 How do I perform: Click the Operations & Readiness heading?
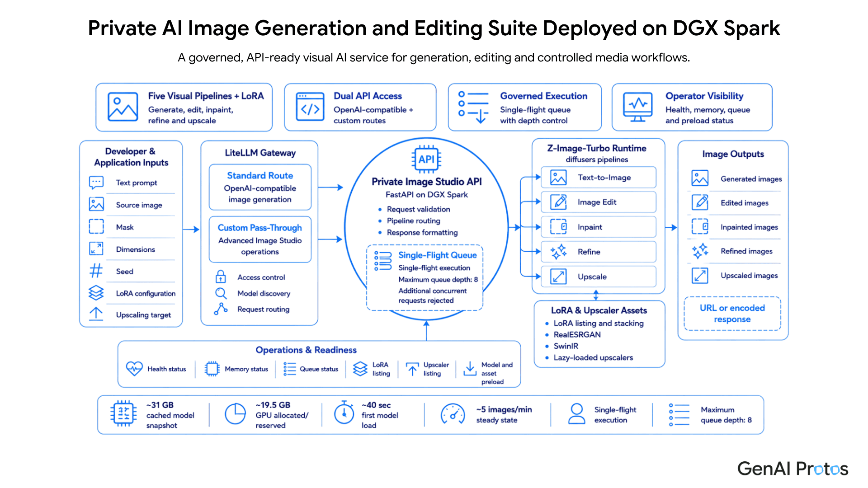[306, 350]
